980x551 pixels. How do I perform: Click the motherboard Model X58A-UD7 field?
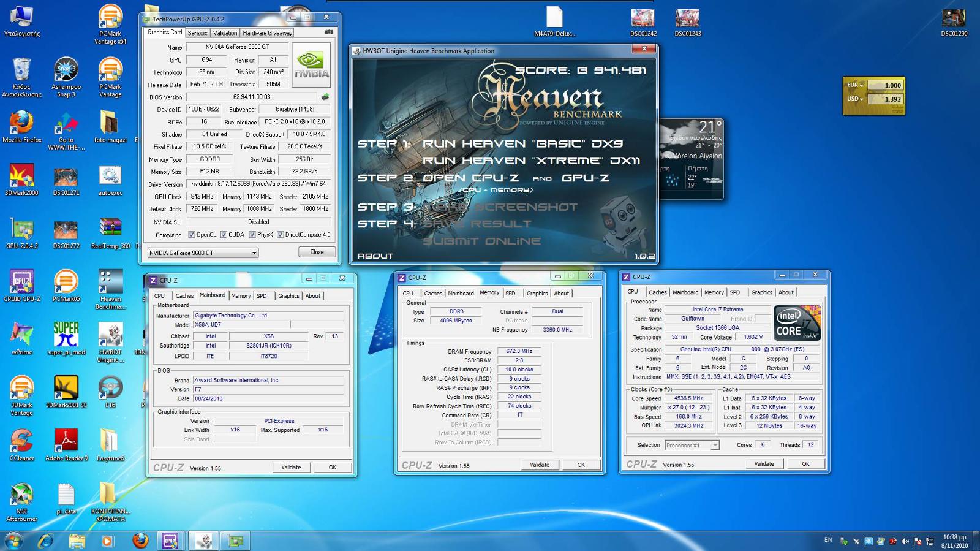[241, 325]
